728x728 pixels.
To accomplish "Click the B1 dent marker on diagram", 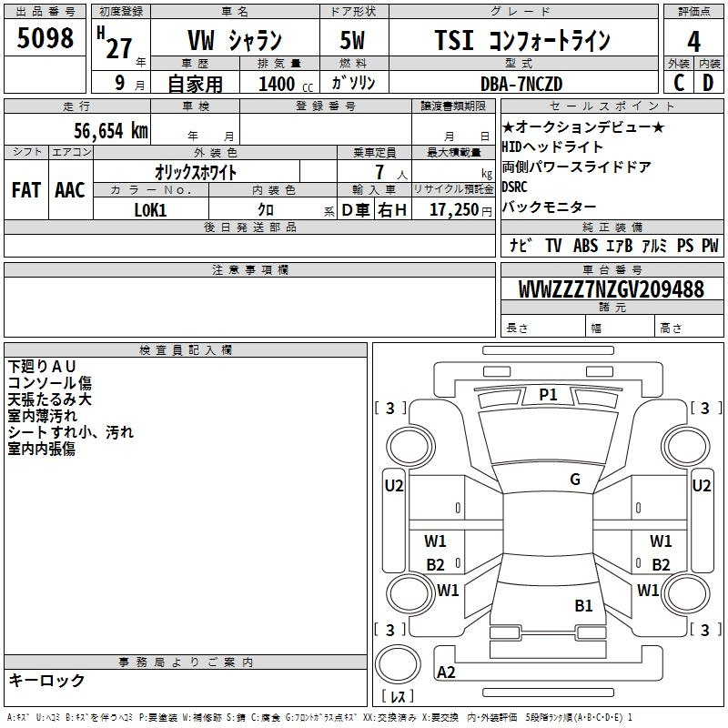I will point(583,605).
